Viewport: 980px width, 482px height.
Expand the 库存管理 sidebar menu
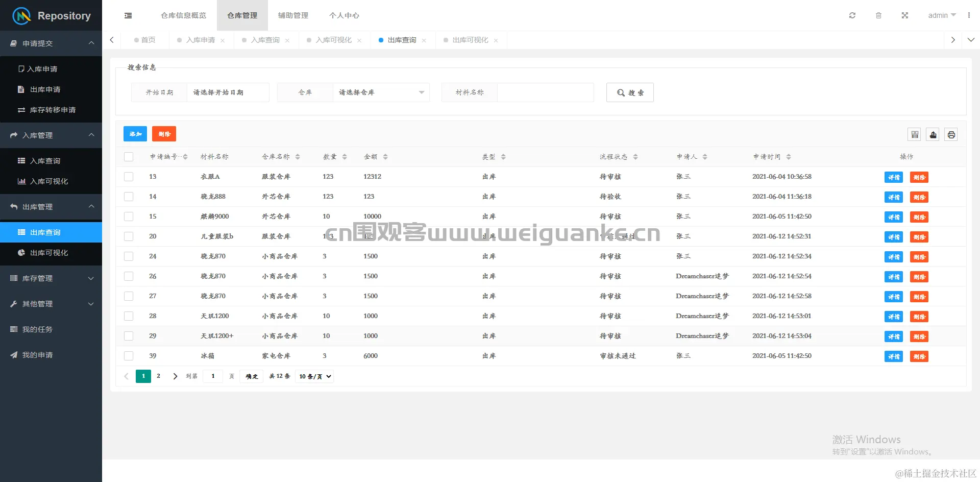click(51, 278)
